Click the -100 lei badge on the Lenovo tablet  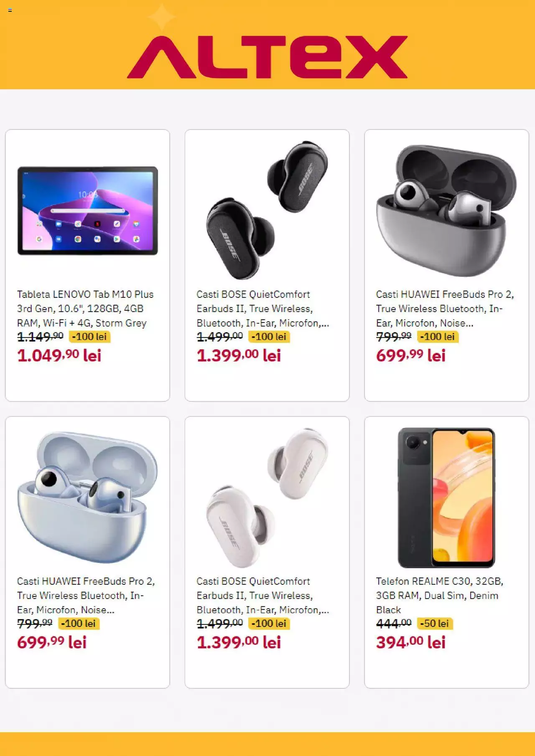89,337
